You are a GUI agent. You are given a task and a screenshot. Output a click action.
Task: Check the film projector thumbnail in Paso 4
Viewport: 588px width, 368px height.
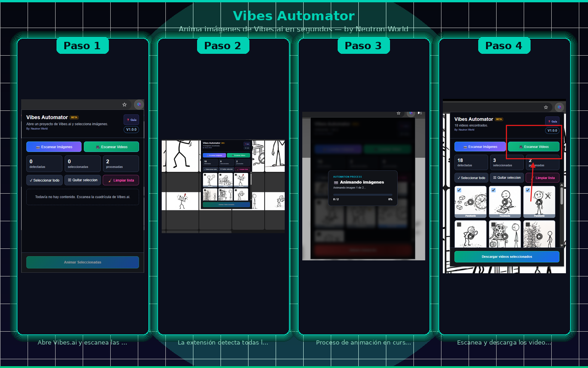pos(493,224)
